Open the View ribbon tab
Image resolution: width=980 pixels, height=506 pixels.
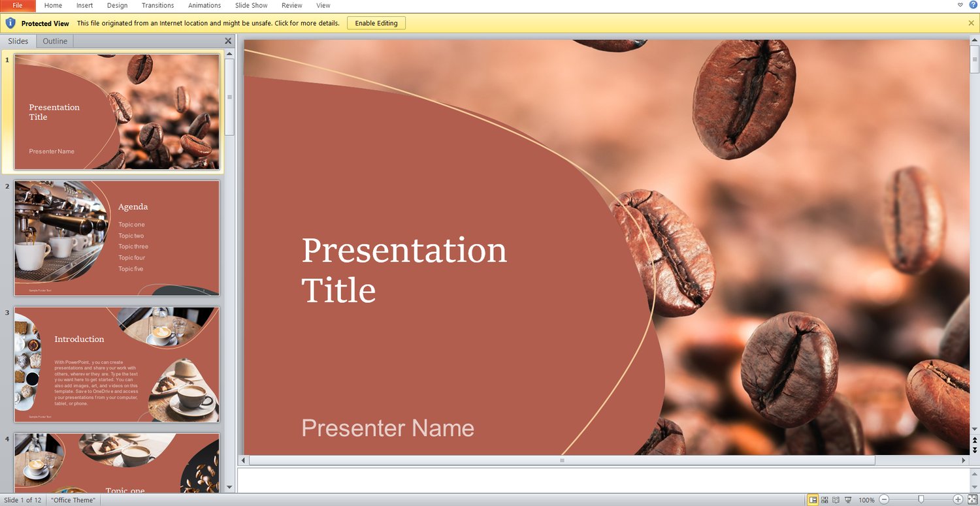pos(323,5)
